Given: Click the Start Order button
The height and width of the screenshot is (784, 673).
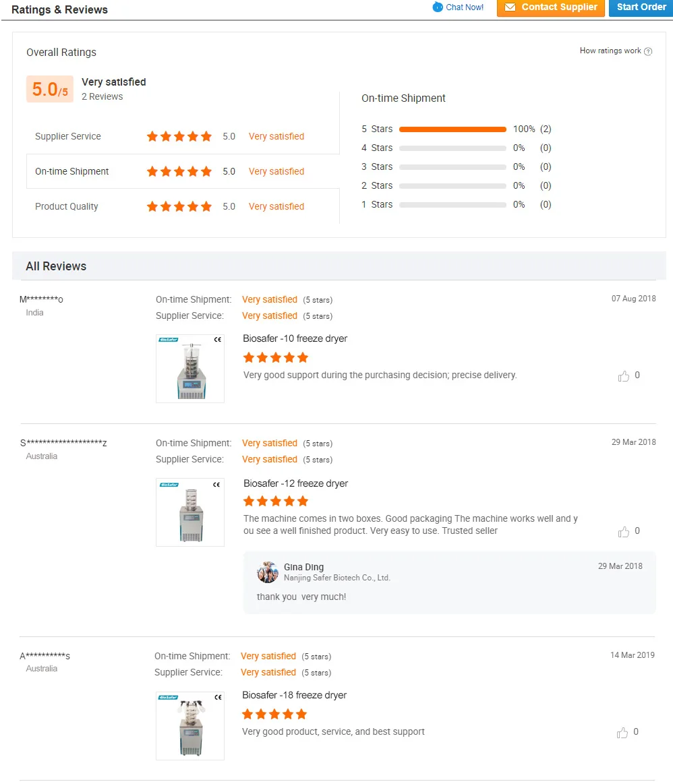Looking at the screenshot, I should 641,7.
